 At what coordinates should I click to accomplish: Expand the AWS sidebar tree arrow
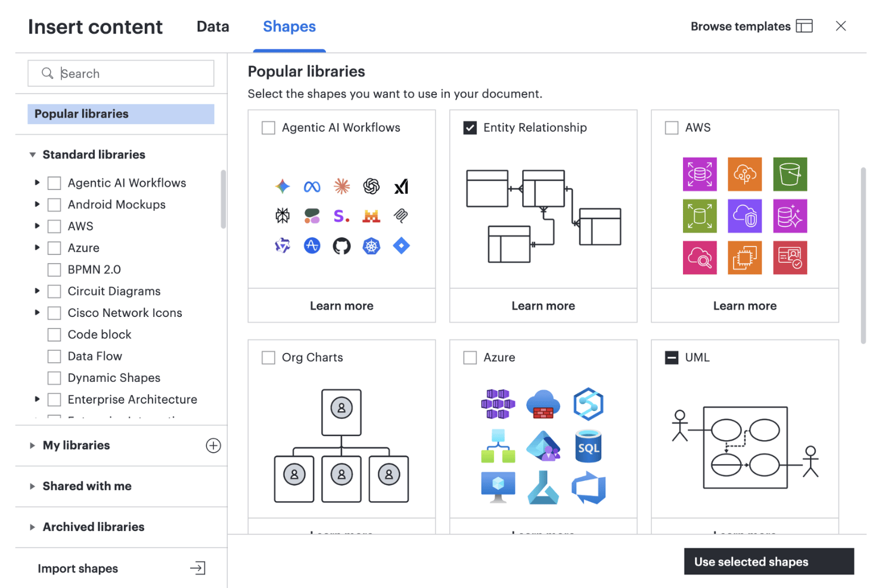coord(37,226)
